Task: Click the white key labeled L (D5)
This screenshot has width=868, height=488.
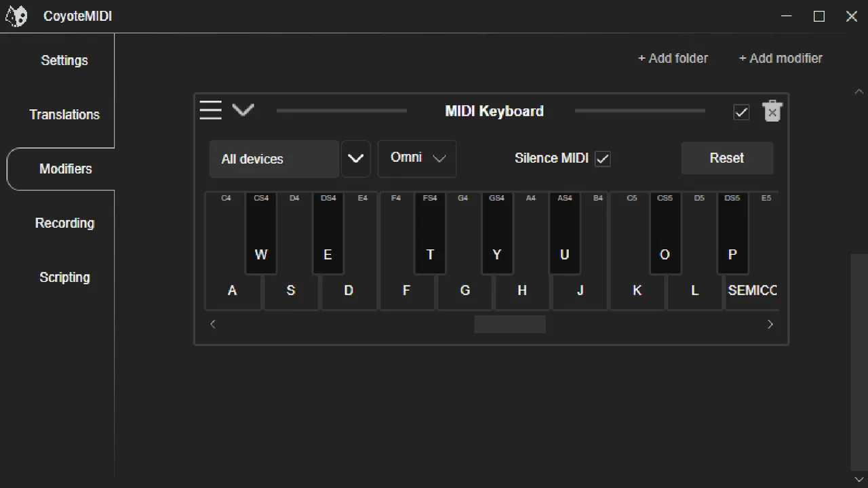Action: coord(695,291)
